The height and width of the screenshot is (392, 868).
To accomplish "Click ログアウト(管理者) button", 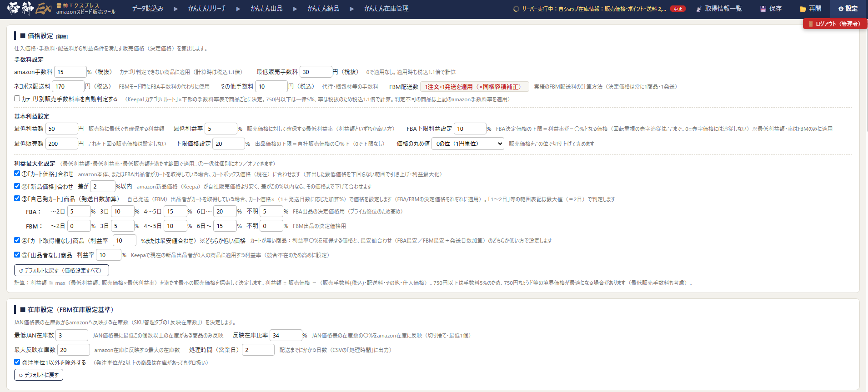I will pos(835,24).
